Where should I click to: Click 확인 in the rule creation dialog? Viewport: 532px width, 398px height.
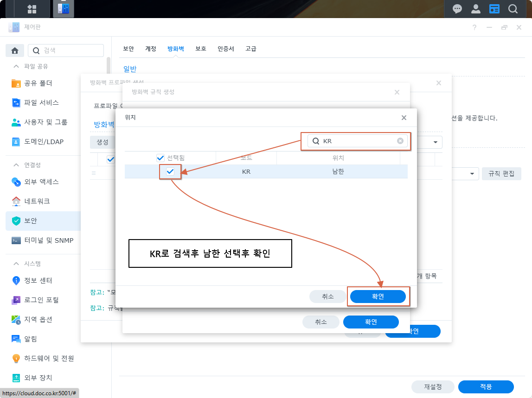tap(371, 322)
